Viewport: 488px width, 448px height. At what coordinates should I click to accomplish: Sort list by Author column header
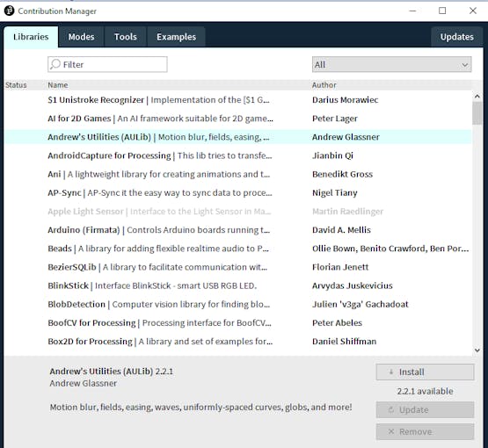pyautogui.click(x=324, y=85)
